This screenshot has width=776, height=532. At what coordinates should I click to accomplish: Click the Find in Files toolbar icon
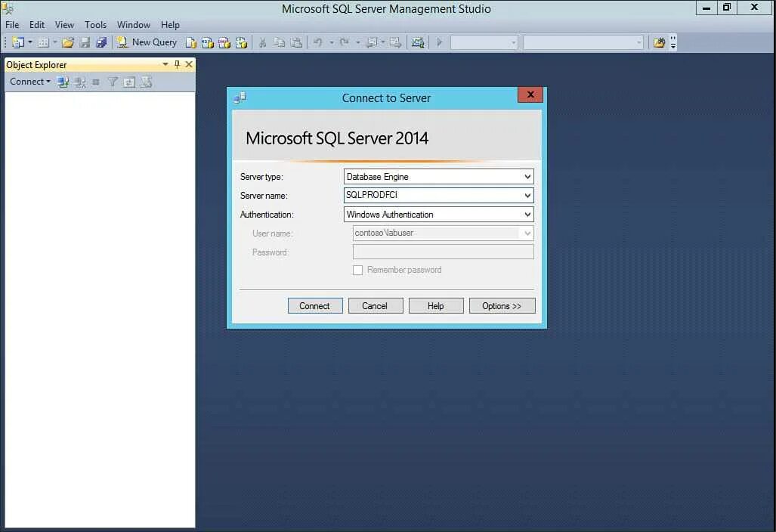point(659,42)
